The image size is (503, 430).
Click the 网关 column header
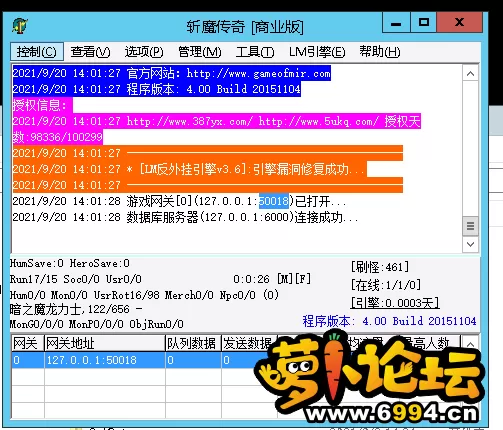[28, 343]
